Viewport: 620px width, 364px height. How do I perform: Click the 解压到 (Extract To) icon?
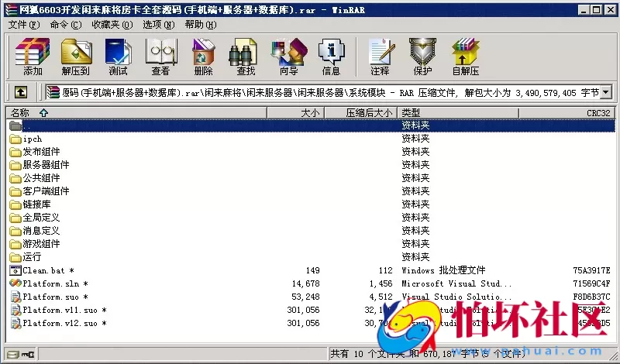75,57
